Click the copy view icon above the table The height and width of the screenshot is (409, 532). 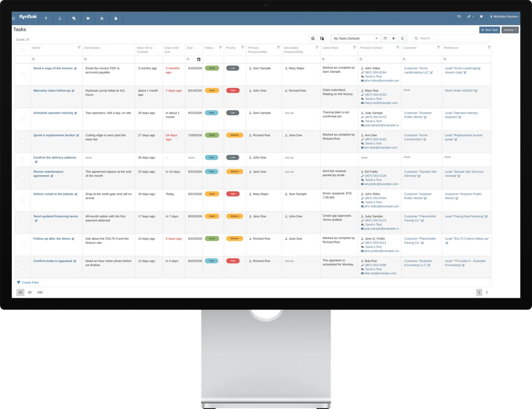(322, 39)
